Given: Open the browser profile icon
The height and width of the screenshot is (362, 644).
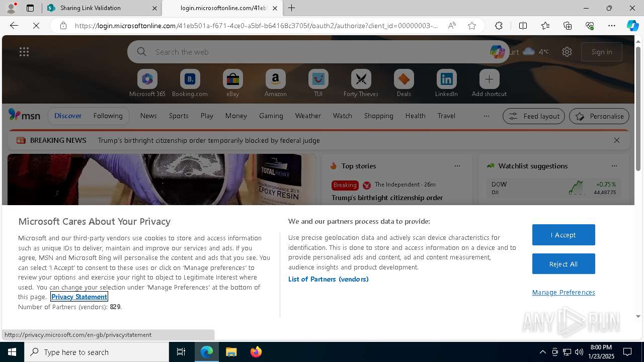Looking at the screenshot, I should (x=11, y=8).
